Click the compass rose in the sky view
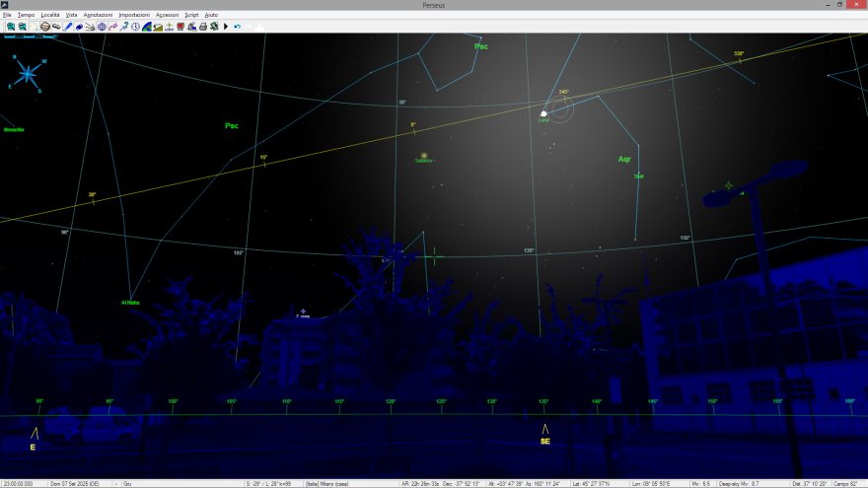Screen dimensions: 868x488 [x=27, y=72]
